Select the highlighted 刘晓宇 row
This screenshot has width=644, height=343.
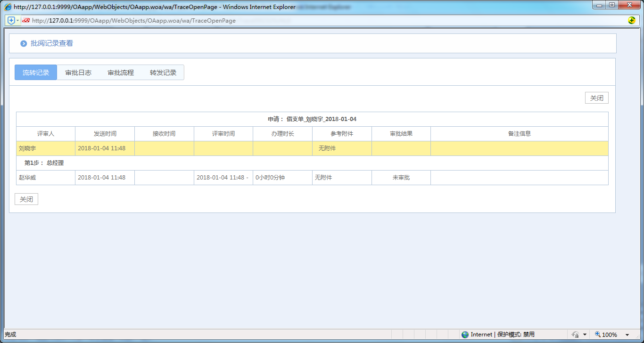click(x=46, y=148)
